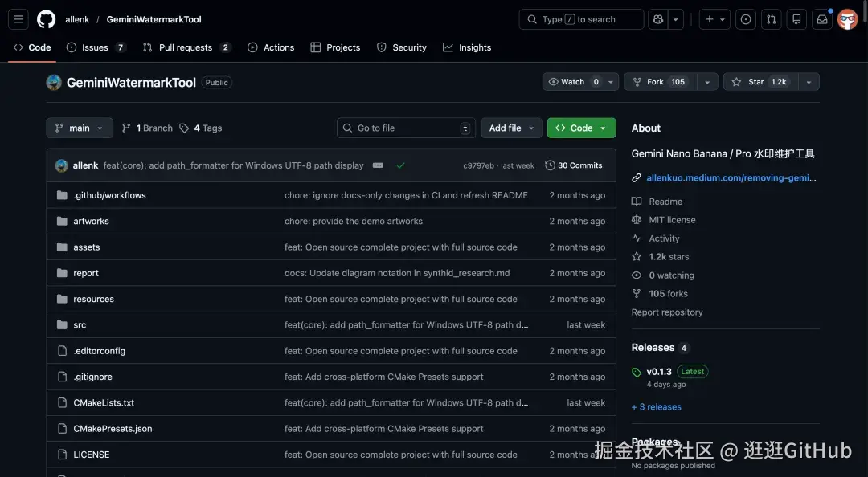Show the + 3 releases link
868x477 pixels.
coord(656,407)
